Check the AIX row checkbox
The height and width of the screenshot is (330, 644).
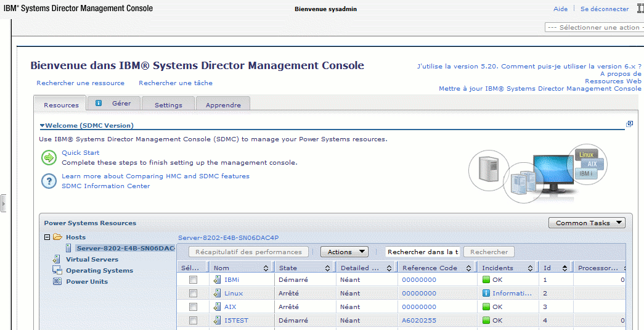click(x=193, y=307)
